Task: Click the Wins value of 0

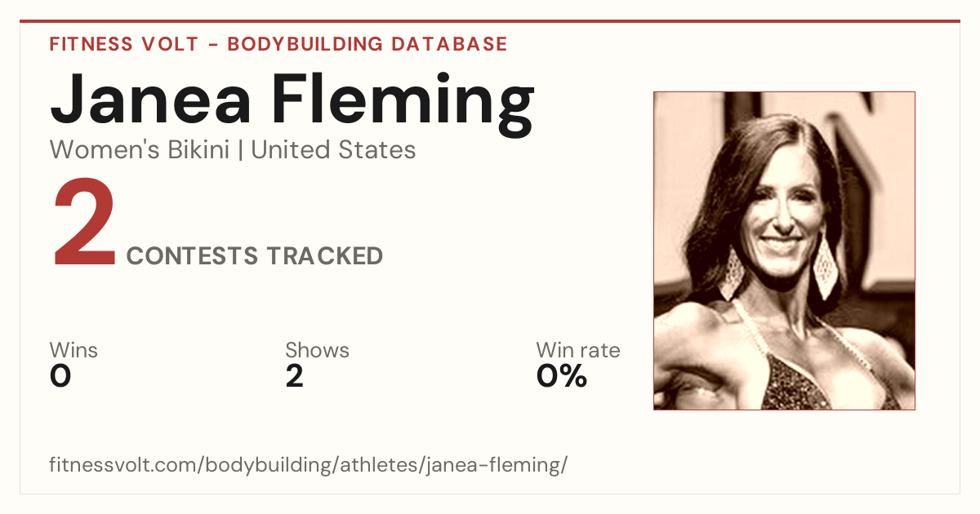Action: (x=60, y=376)
